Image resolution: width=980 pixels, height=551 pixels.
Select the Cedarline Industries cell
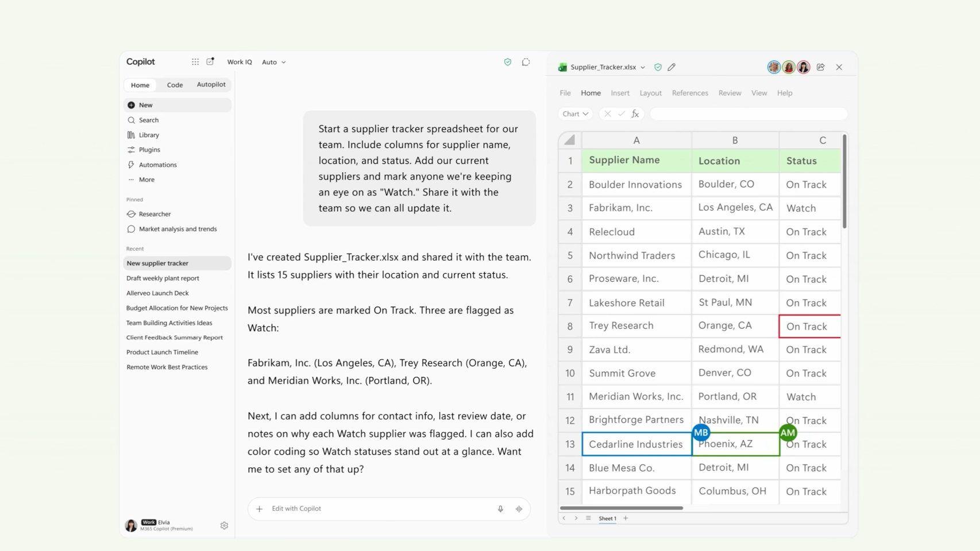click(636, 444)
